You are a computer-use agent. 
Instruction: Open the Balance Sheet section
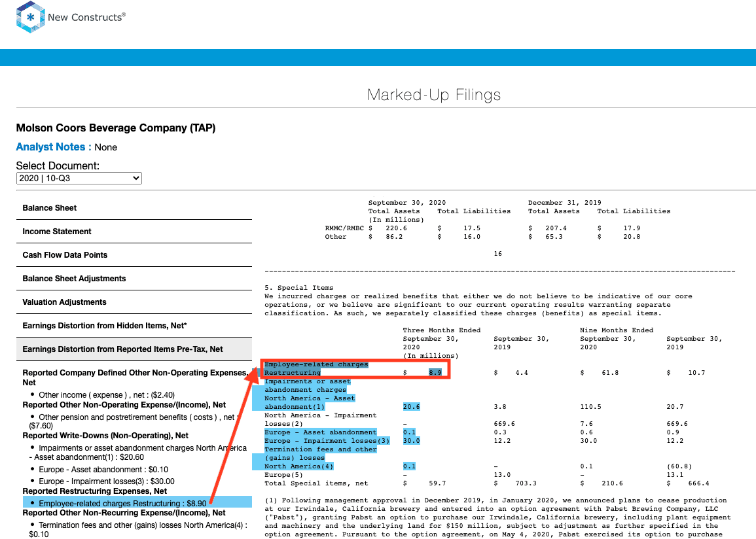(x=134, y=208)
